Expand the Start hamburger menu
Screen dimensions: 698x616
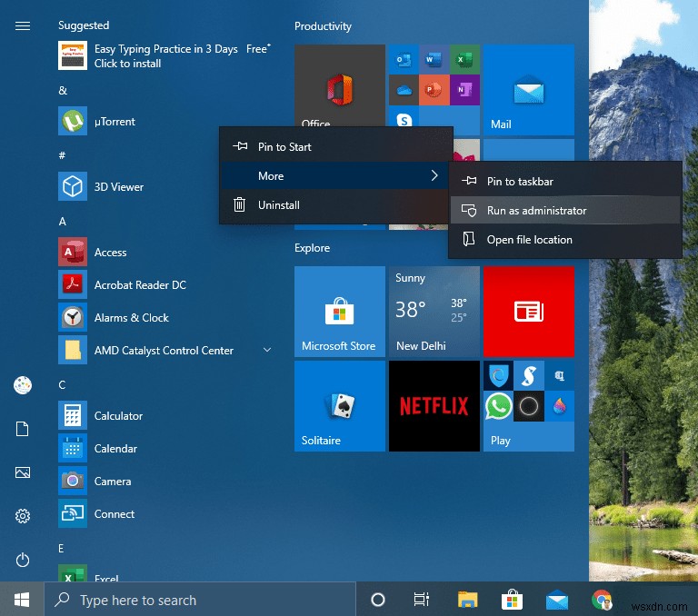click(x=23, y=25)
